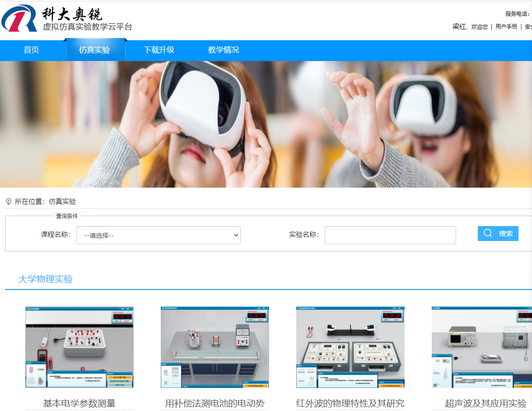Image resolution: width=532 pixels, height=411 pixels.
Task: Switch to the 教学情况 tab
Action: [224, 50]
